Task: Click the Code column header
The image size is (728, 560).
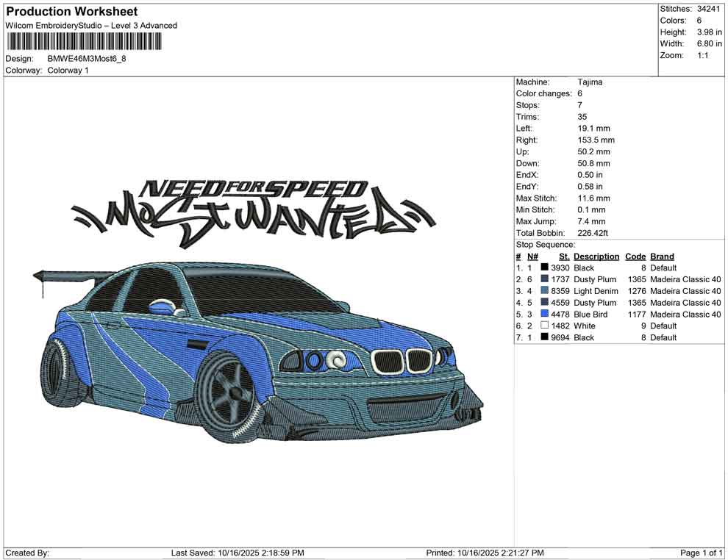Action: click(x=635, y=256)
